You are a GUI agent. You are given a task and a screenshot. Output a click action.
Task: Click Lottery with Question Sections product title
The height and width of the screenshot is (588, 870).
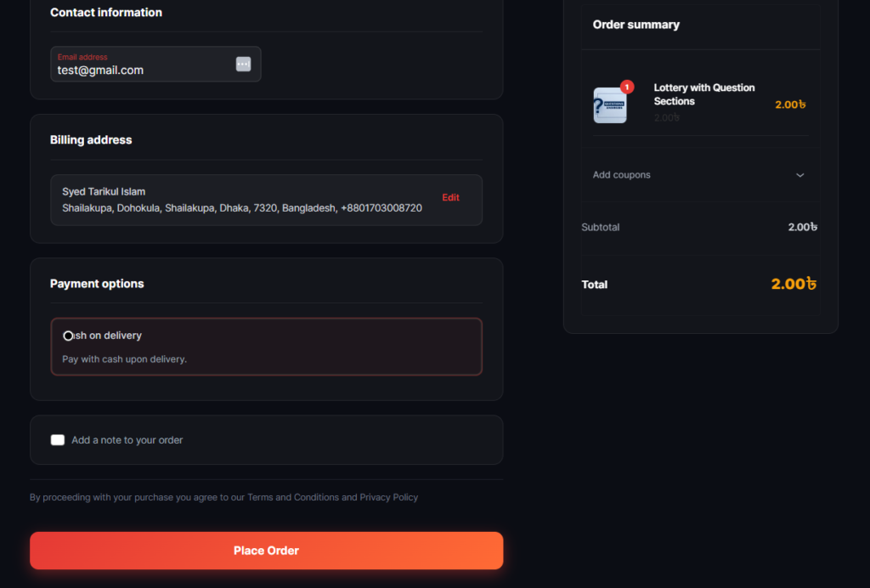[704, 94]
